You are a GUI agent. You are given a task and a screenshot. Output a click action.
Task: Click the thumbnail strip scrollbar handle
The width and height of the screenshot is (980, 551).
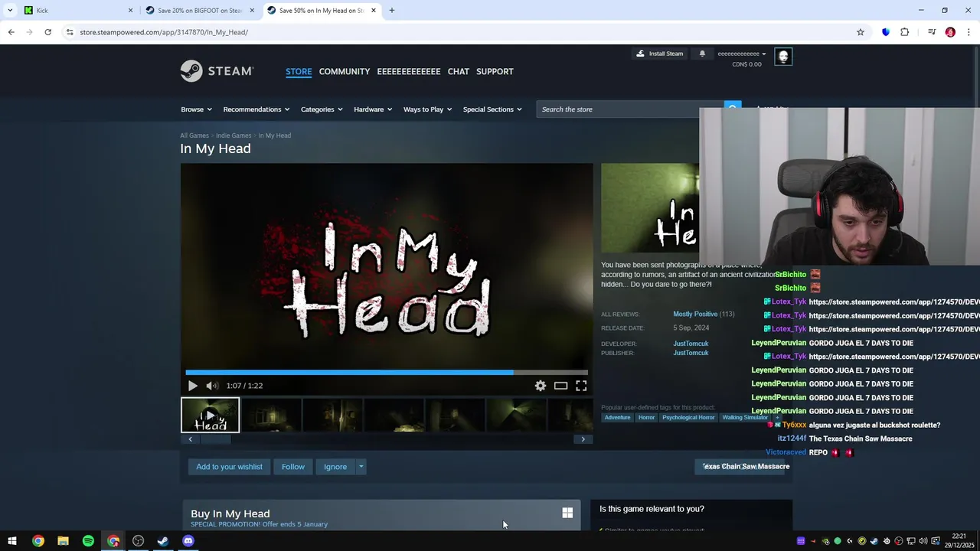point(215,439)
